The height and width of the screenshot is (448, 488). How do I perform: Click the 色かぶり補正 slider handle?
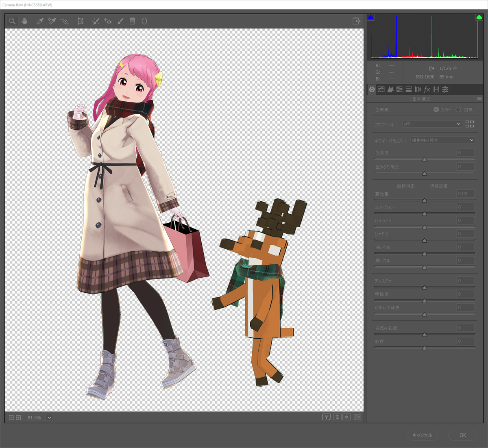click(424, 173)
